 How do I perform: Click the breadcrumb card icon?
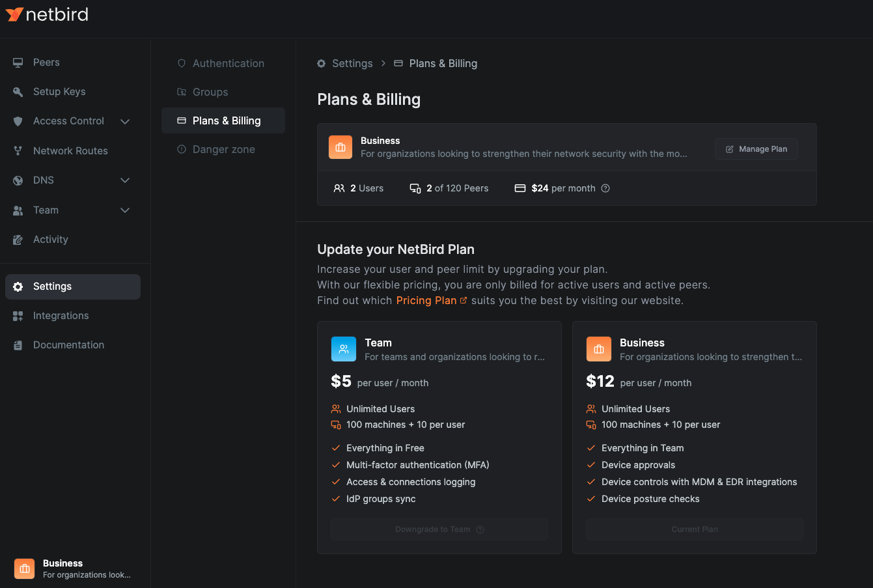pos(398,63)
